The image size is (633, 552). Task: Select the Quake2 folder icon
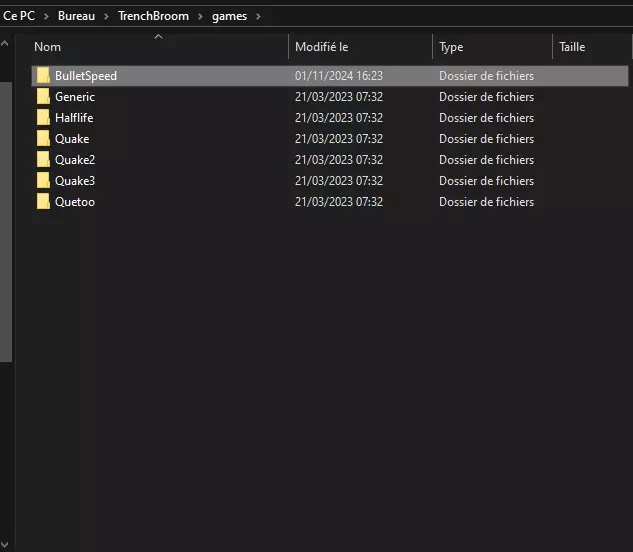(43, 160)
